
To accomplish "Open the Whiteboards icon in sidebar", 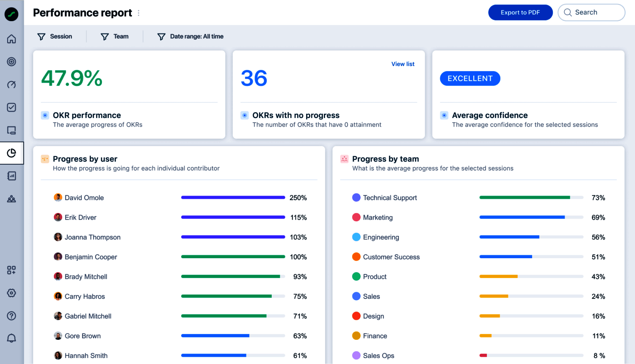I will coord(11,130).
